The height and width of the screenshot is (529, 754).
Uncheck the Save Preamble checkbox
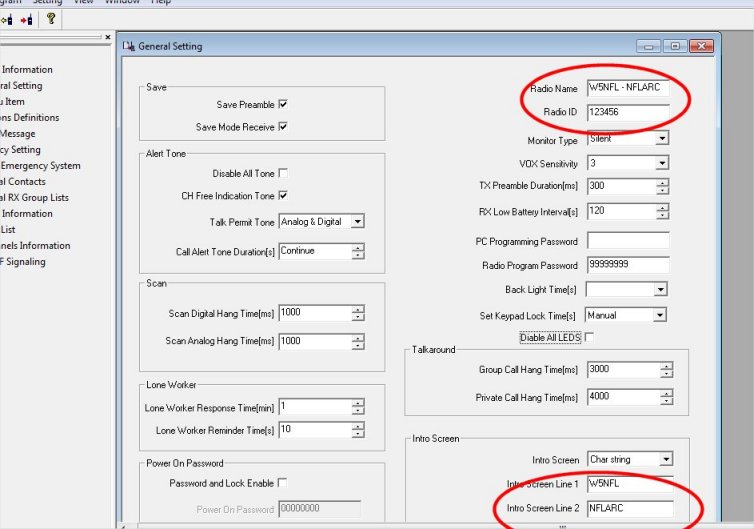click(283, 104)
